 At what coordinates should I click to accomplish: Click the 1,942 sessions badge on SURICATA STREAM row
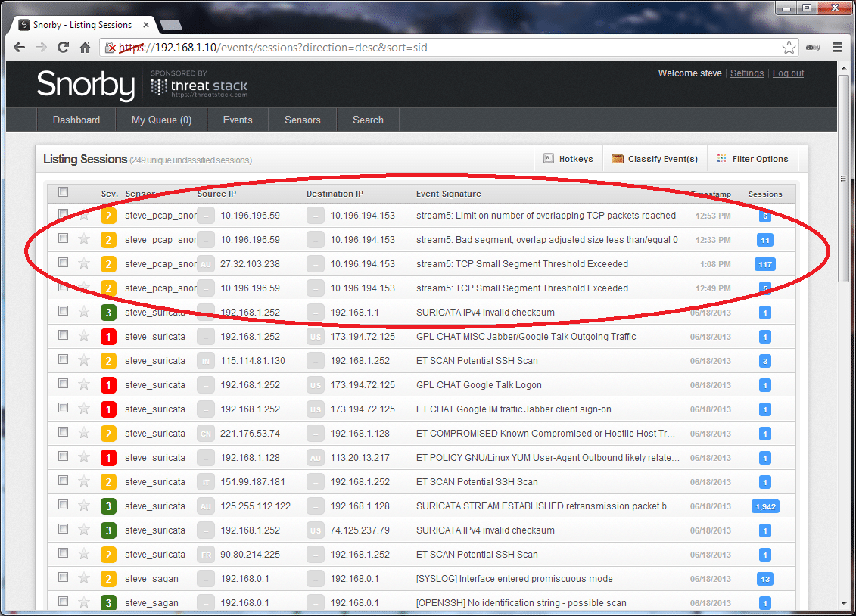(765, 506)
